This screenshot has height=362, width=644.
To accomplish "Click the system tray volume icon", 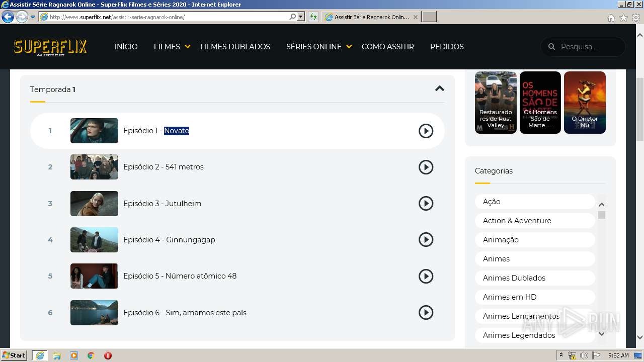I will click(584, 355).
